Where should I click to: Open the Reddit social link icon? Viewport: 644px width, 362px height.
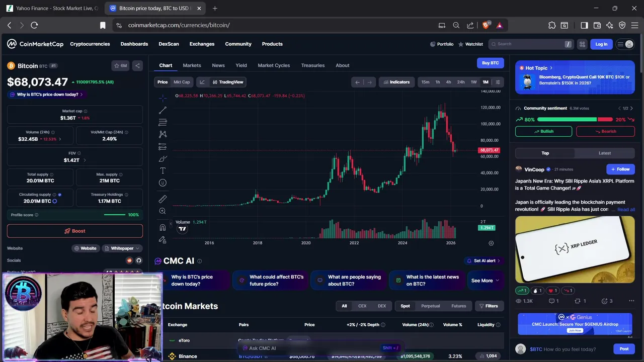tap(129, 260)
